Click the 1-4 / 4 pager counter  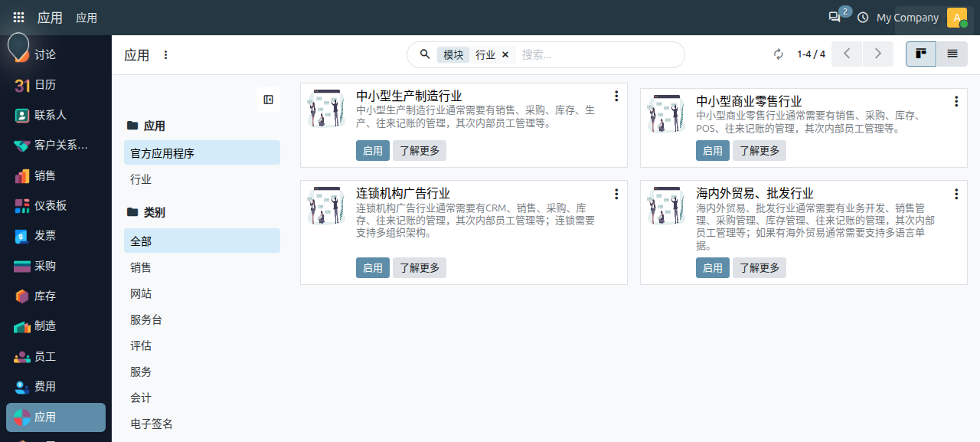pos(811,54)
